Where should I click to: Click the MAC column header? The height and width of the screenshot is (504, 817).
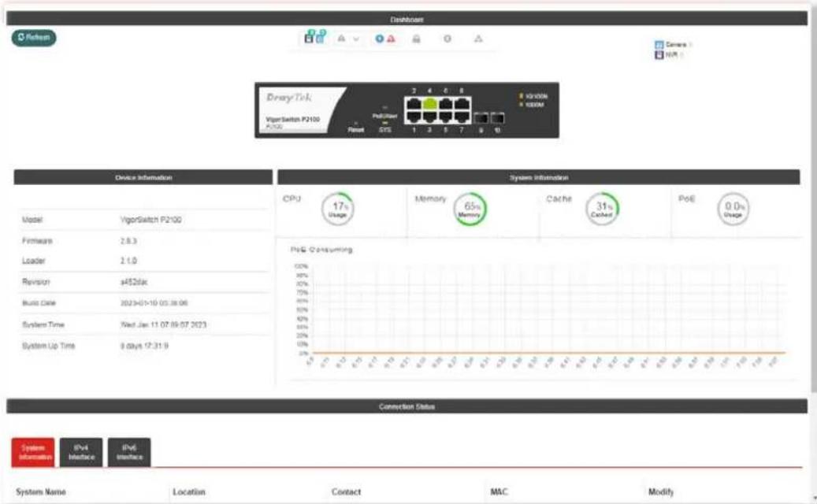499,492
